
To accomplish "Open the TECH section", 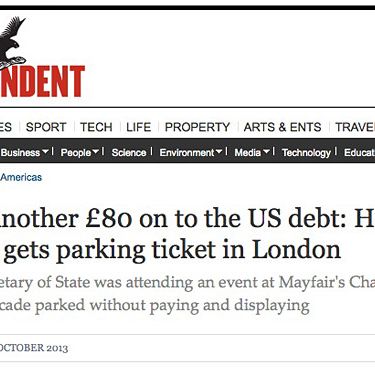I will click(x=96, y=127).
